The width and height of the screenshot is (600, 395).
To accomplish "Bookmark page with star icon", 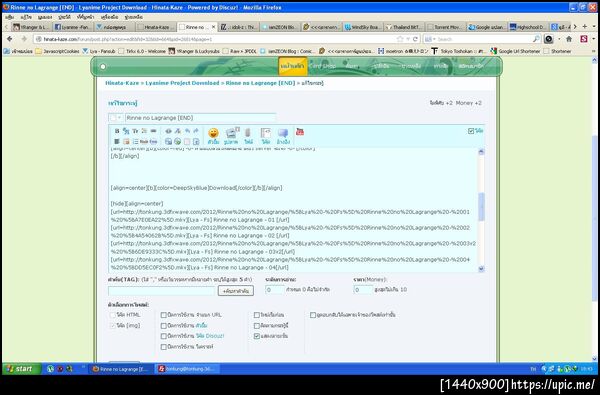I will point(400,39).
